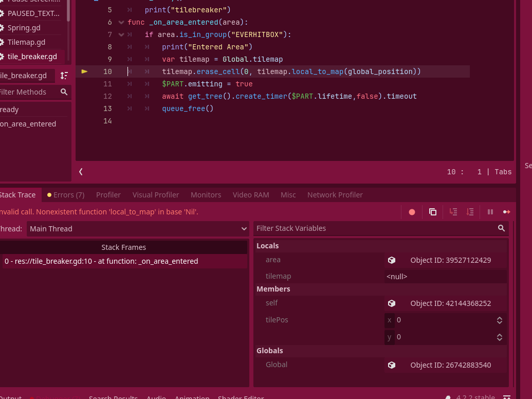Click the Filter Stack Variables search icon
This screenshot has width=532, height=399.
[501, 228]
